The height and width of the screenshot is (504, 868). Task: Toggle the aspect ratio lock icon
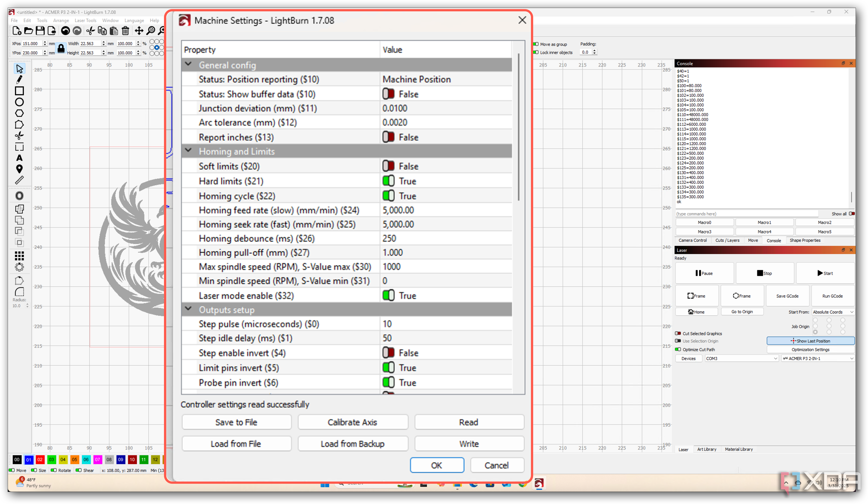(x=61, y=48)
